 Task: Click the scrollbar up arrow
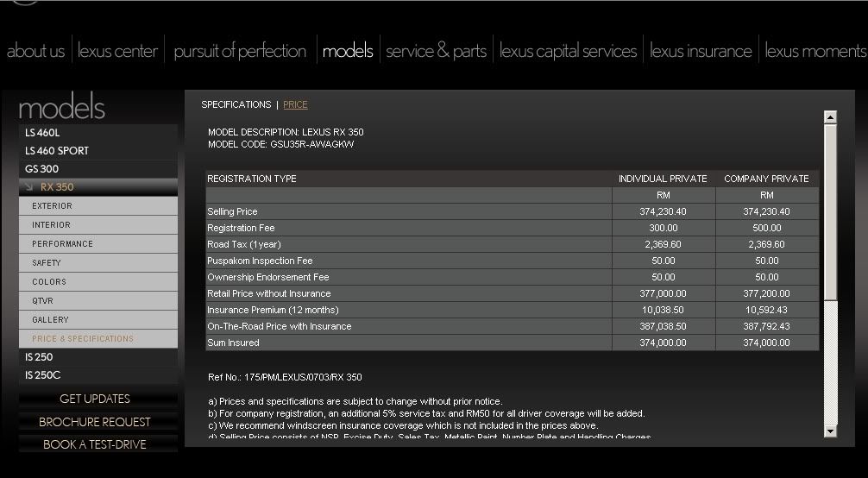coord(830,117)
